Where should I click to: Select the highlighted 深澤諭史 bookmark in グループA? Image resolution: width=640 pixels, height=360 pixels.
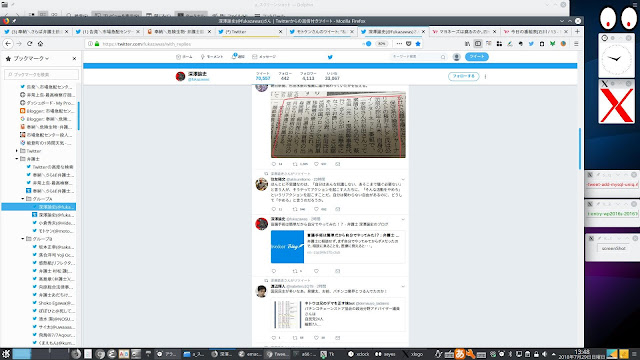pos(39,207)
